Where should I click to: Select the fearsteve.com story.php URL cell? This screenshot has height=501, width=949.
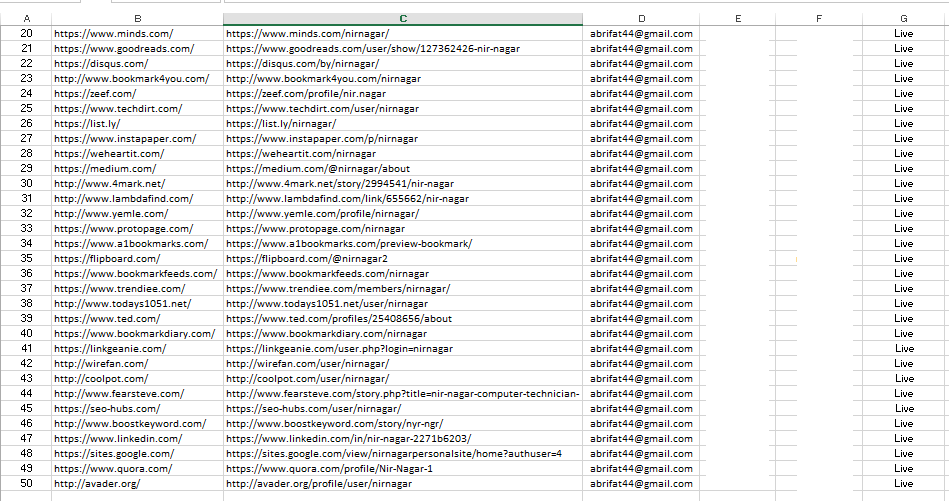(x=402, y=393)
